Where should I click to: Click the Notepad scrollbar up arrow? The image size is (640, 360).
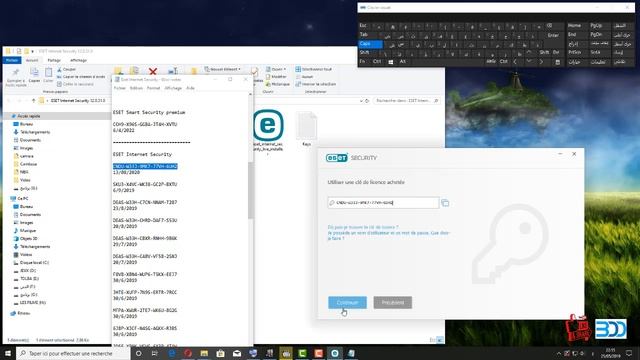[251, 94]
